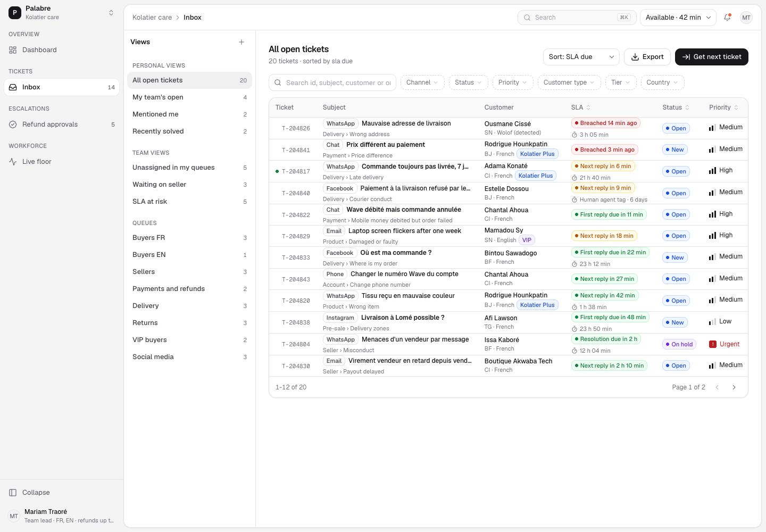Screen dimensions: 766x532
Task: Go to next page arrow in table footer
Action: click(x=734, y=387)
